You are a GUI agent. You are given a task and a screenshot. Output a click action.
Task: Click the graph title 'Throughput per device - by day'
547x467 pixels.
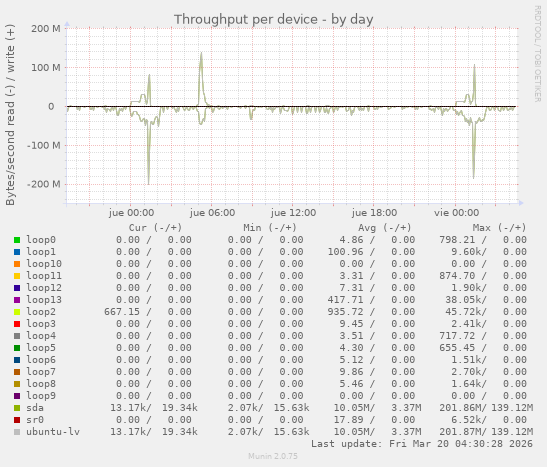coord(274,20)
